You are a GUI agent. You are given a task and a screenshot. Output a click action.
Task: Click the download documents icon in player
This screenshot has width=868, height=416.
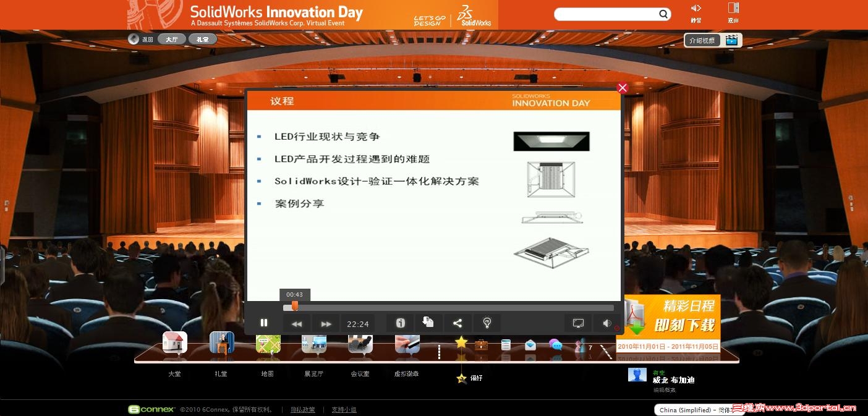(428, 323)
